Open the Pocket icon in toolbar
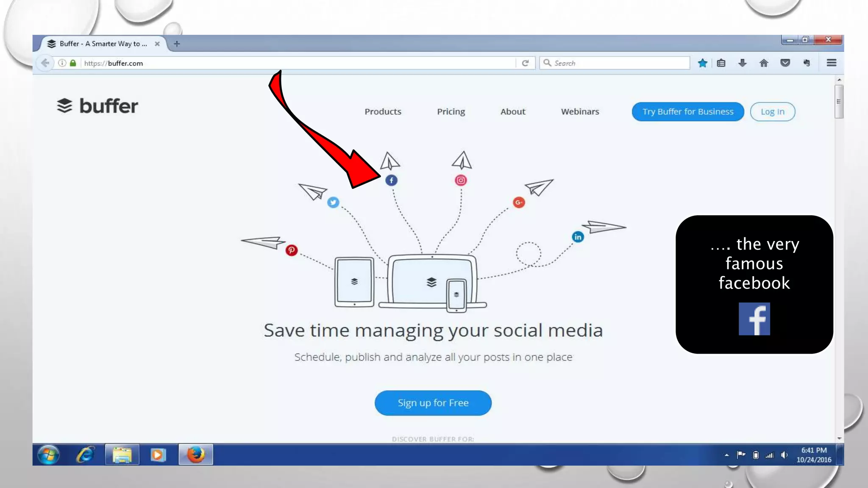 [x=785, y=63]
